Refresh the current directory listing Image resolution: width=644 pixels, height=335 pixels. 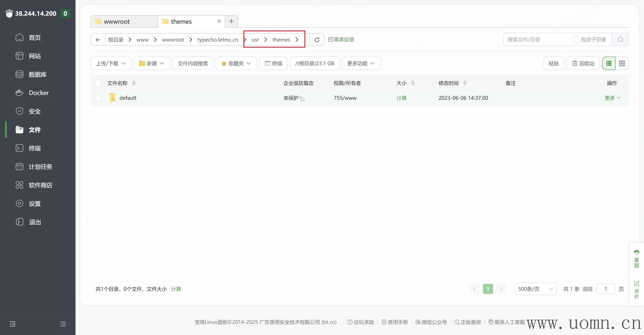click(x=317, y=39)
